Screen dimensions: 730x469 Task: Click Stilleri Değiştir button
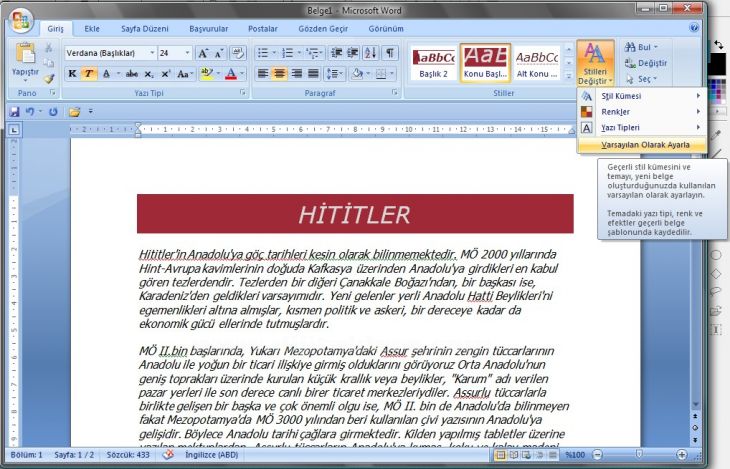point(595,63)
